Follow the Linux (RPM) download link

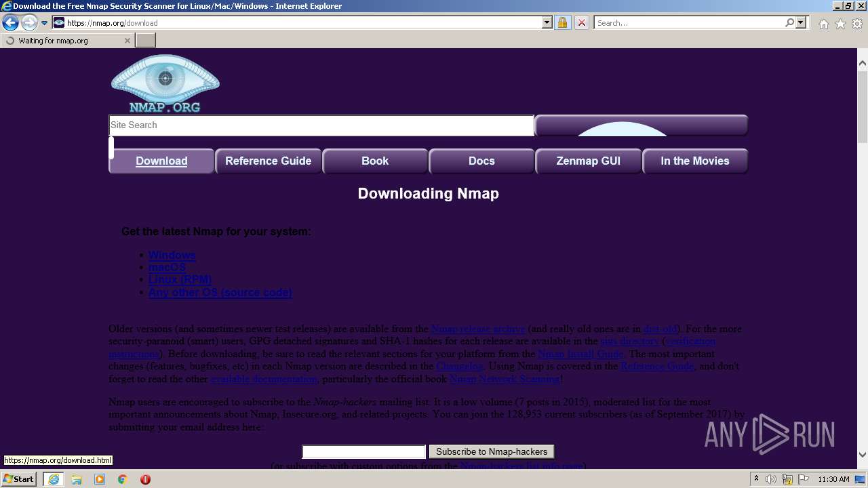pyautogui.click(x=180, y=280)
